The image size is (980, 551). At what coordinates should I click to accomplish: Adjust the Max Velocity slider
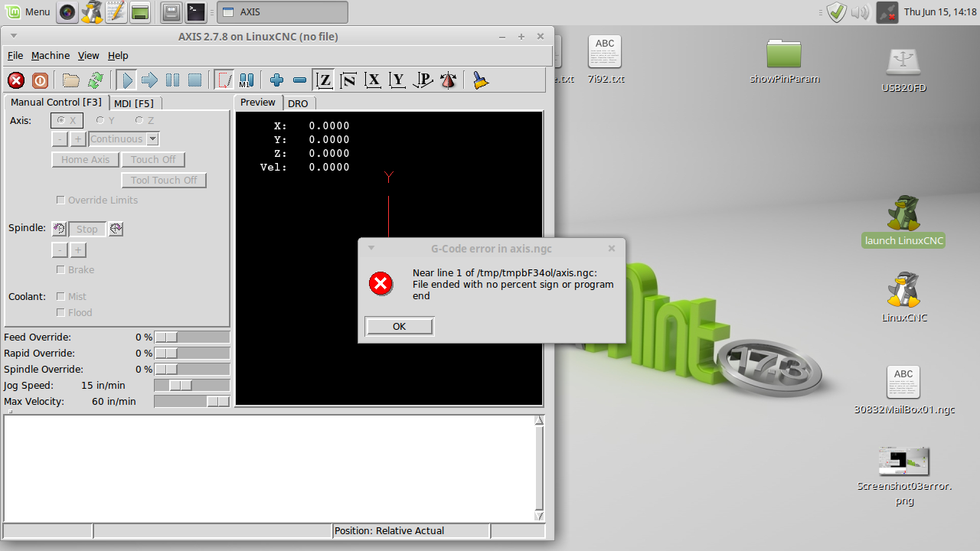(x=192, y=401)
